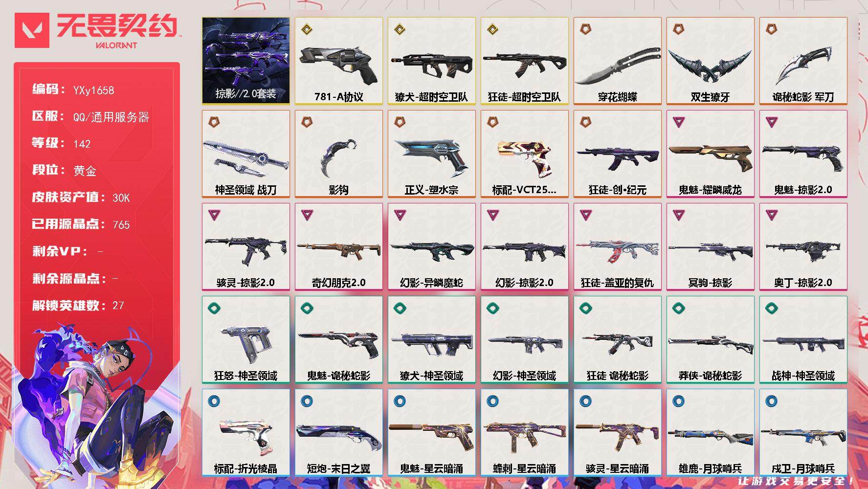Select the 双生獠牙 dual blades icon
This screenshot has height=489, width=868.
coord(710,67)
